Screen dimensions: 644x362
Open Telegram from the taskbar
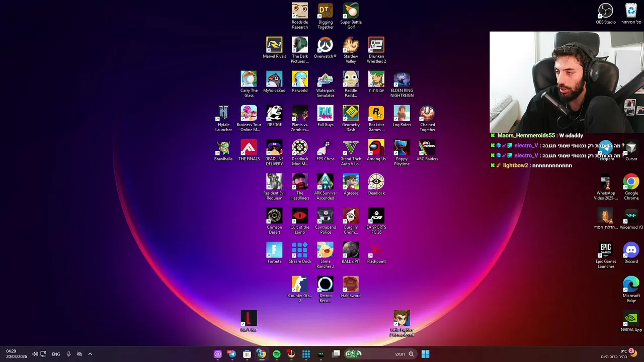click(x=232, y=354)
